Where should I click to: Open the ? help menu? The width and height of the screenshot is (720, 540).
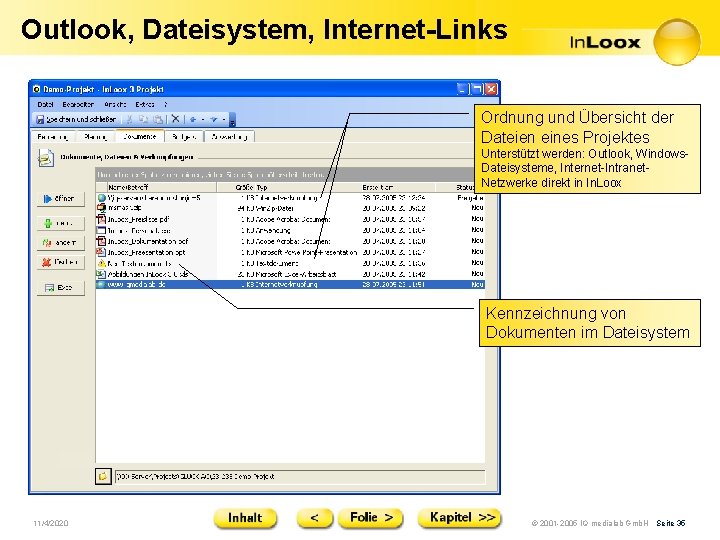pos(166,105)
